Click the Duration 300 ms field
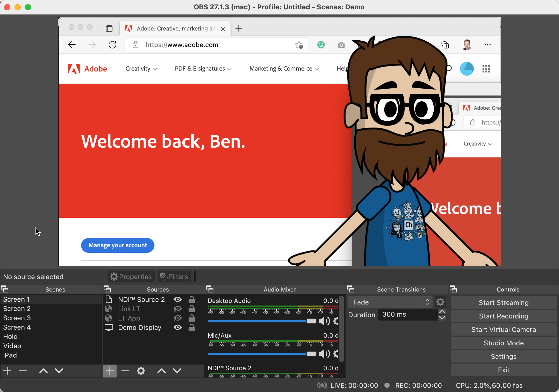The image size is (559, 392). [408, 315]
